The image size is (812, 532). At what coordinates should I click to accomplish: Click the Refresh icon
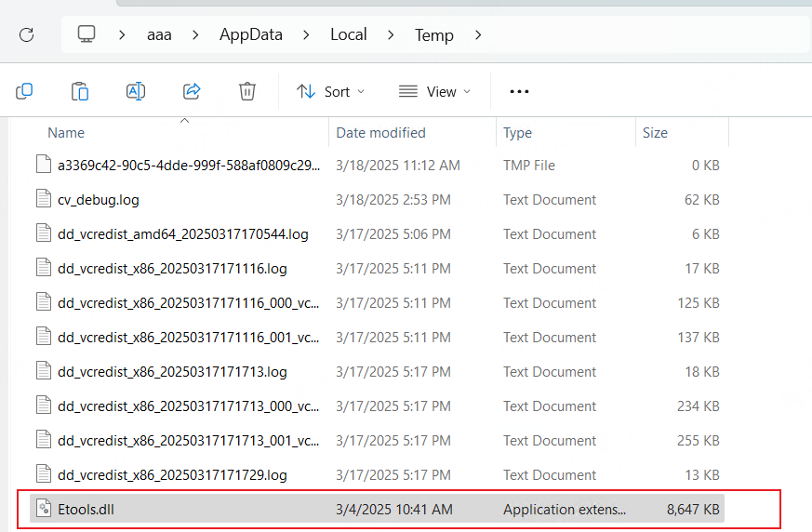point(26,35)
